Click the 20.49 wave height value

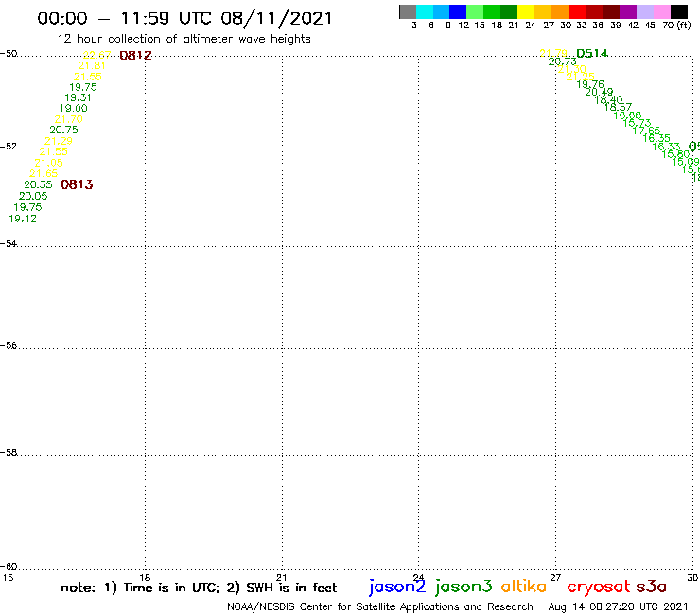pos(599,92)
